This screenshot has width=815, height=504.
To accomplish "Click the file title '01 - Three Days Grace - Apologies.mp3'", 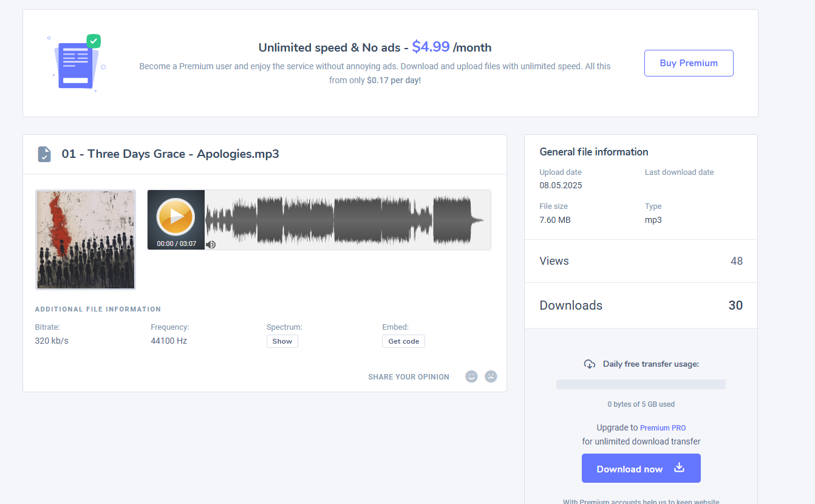I will click(x=171, y=154).
